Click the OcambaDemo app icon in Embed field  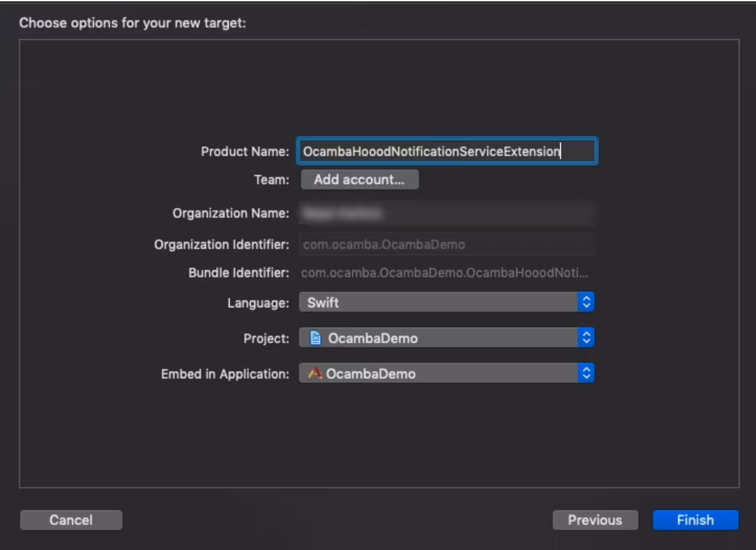316,373
